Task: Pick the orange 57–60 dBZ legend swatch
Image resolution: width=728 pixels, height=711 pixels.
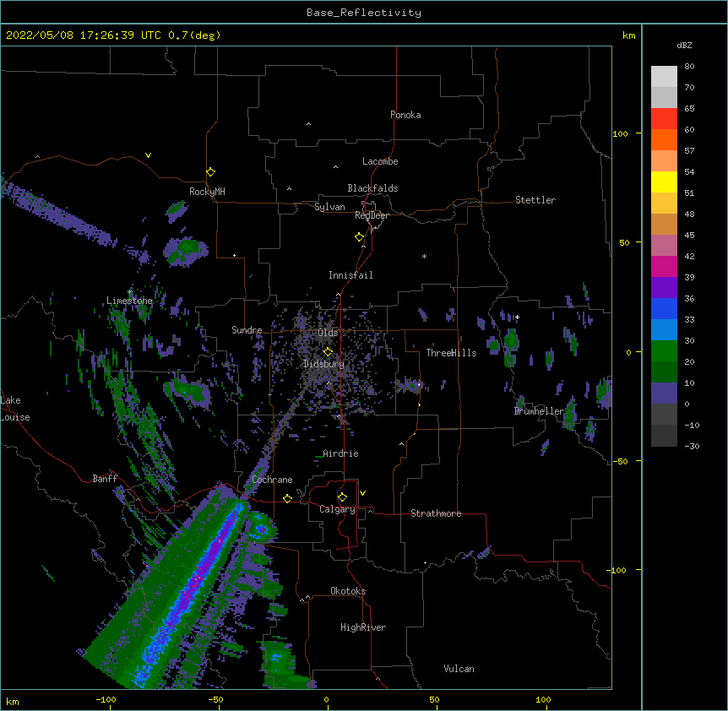Action: [x=664, y=139]
